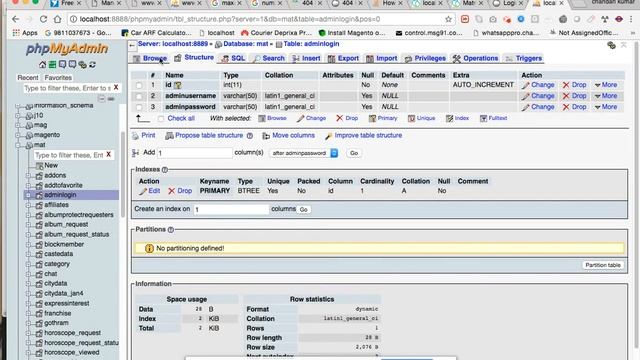Open the Export tab
The width and height of the screenshot is (640, 360).
click(x=343, y=58)
